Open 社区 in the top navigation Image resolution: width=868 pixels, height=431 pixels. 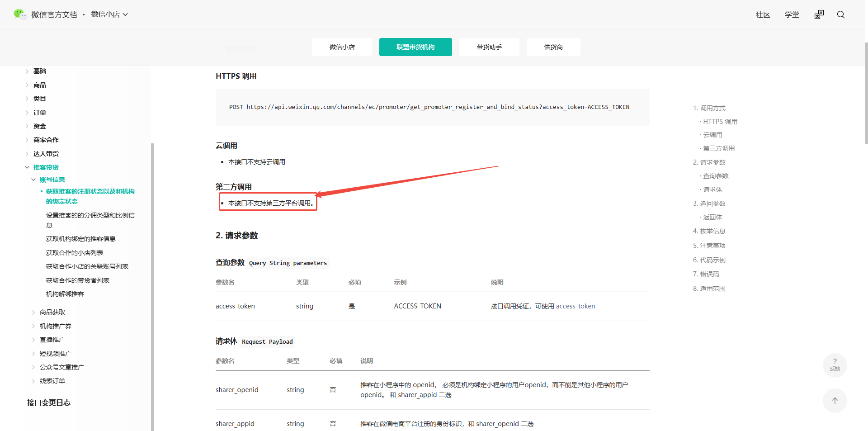click(x=763, y=14)
